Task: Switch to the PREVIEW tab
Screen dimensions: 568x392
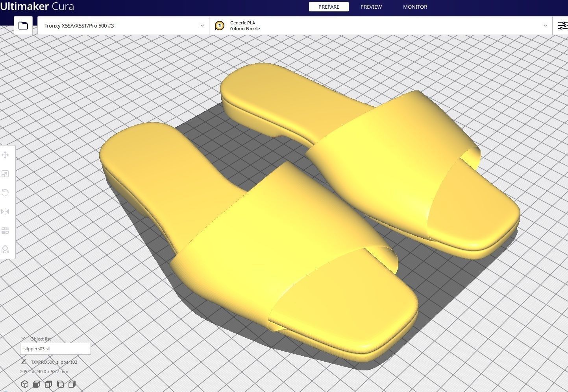Action: coord(370,7)
